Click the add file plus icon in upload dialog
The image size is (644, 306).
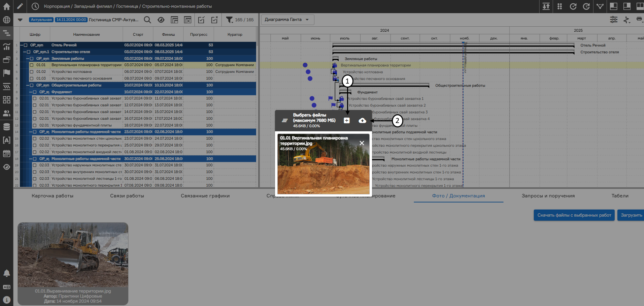(346, 120)
